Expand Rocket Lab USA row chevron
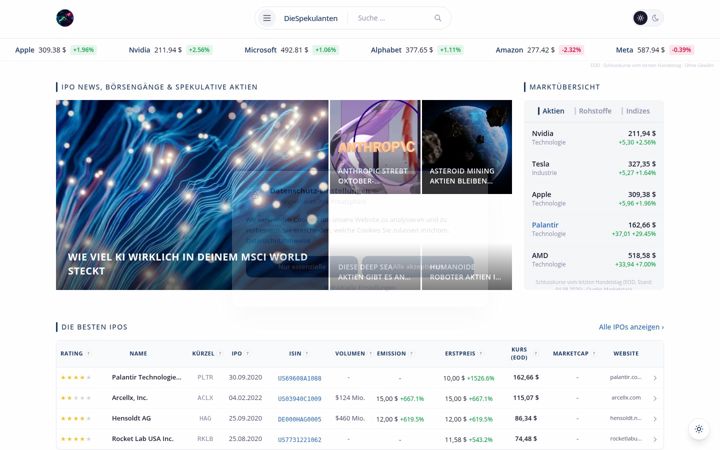The height and width of the screenshot is (450, 720). click(655, 439)
